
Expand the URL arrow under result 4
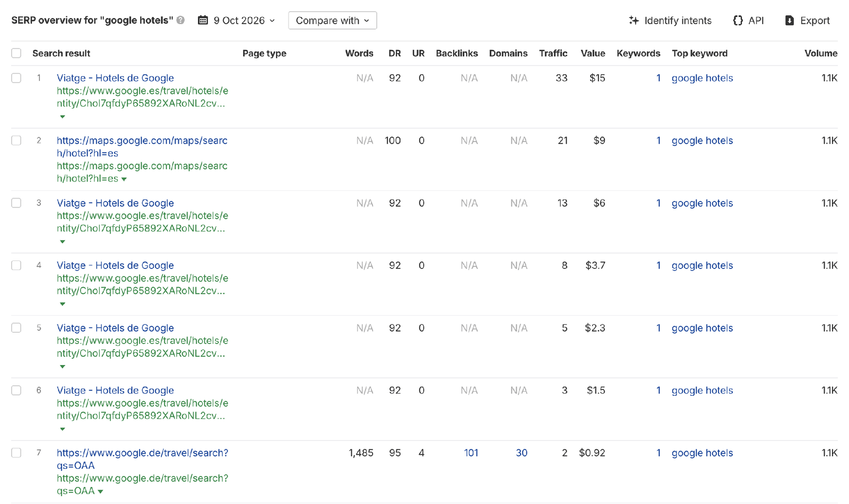[63, 305]
